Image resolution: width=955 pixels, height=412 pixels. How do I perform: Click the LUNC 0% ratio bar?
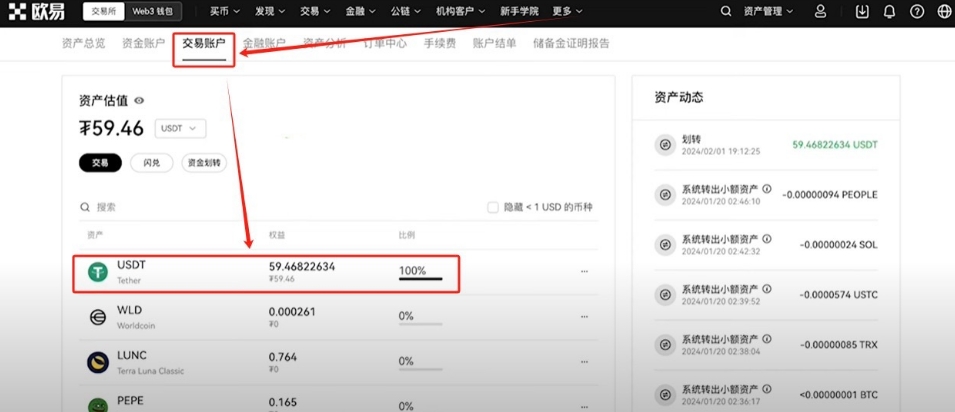[x=420, y=369]
